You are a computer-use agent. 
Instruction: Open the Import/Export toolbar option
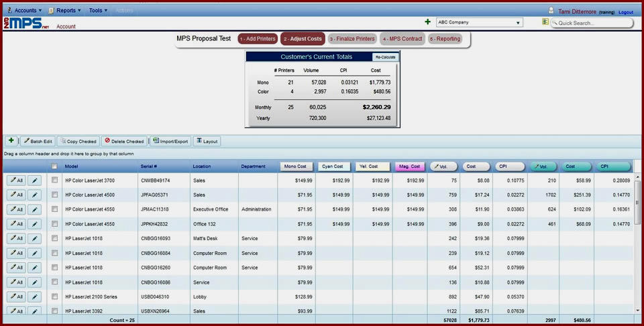[x=170, y=142]
